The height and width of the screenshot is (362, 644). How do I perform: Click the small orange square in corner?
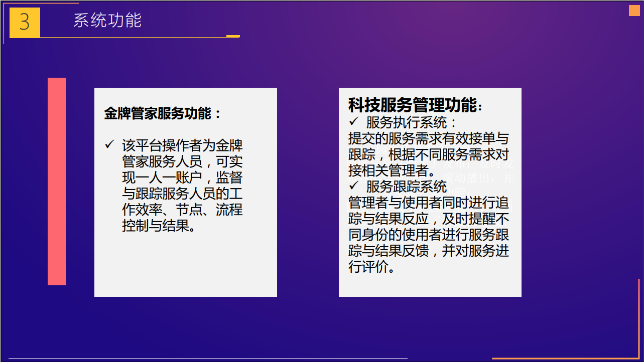(x=634, y=11)
